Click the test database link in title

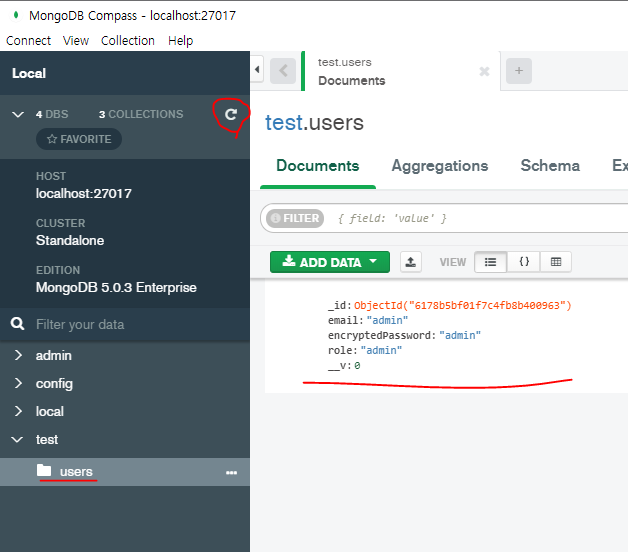(284, 122)
